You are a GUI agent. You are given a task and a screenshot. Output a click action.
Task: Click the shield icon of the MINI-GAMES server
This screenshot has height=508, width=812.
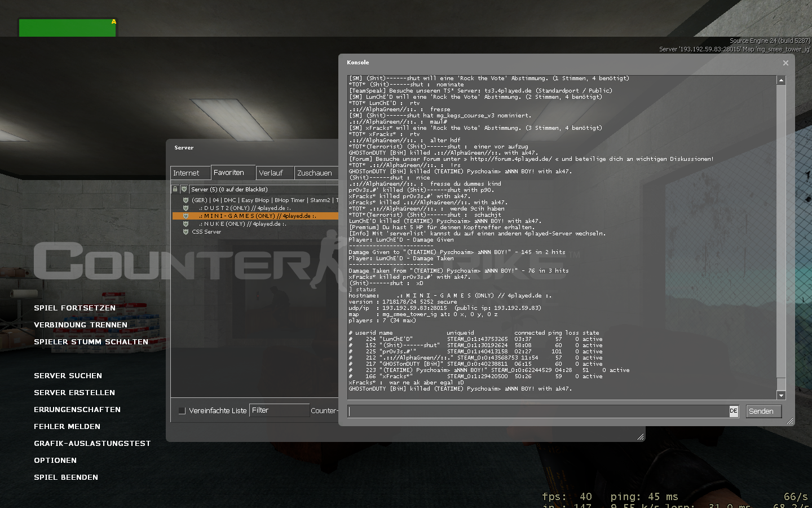point(186,216)
